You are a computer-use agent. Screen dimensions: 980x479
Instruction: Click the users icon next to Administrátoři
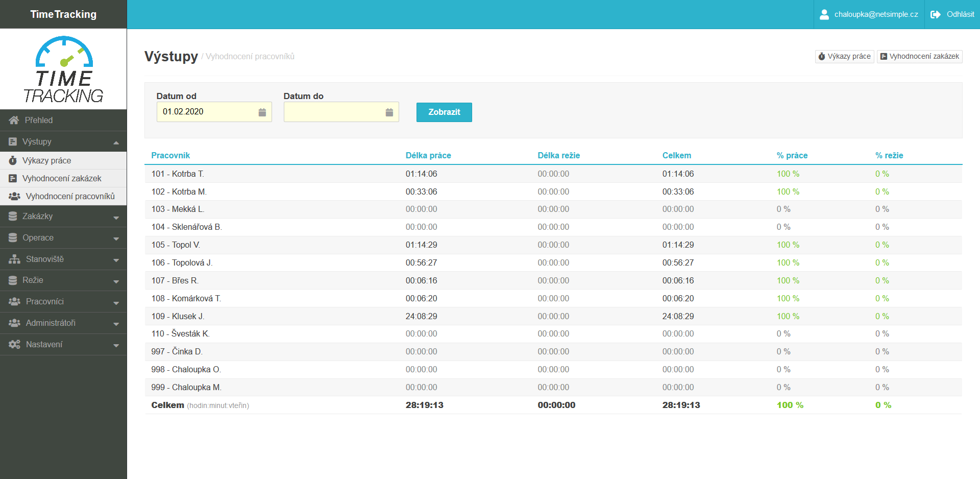pyautogui.click(x=14, y=323)
